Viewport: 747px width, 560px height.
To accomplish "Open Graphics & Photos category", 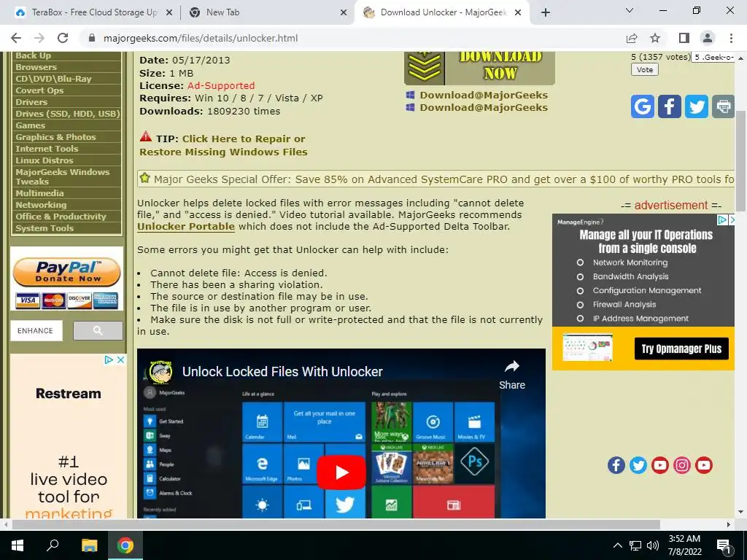I will [55, 137].
